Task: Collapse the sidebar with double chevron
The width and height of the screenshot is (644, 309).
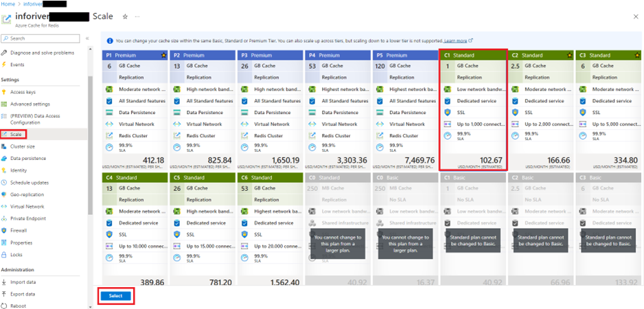Action: tap(87, 38)
